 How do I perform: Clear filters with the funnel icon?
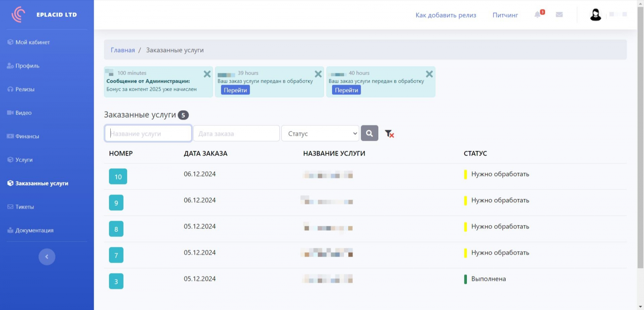pyautogui.click(x=389, y=133)
